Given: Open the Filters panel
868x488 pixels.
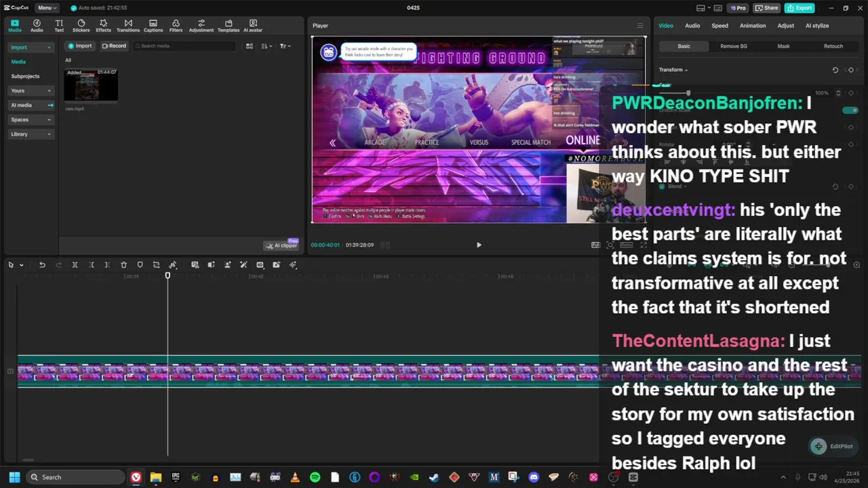Looking at the screenshot, I should click(x=176, y=26).
